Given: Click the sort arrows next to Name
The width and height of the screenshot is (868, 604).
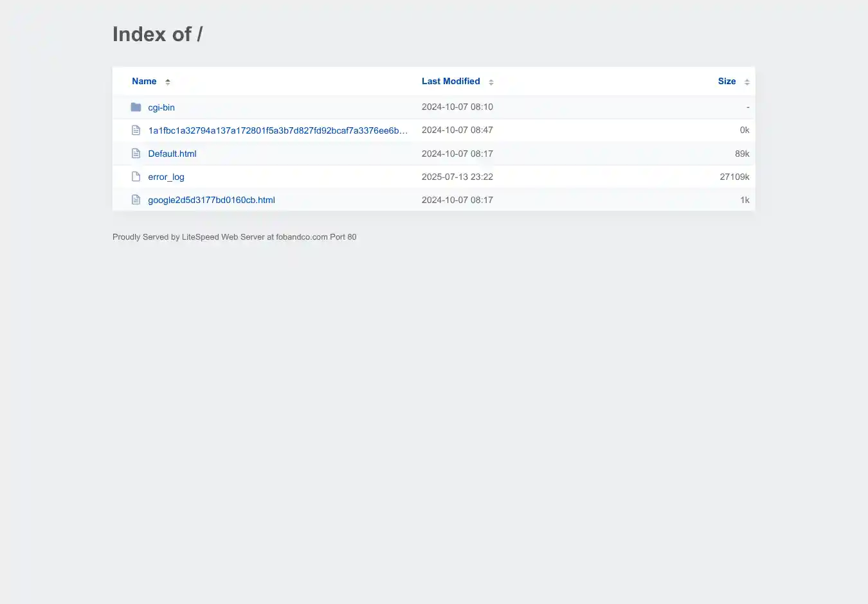Looking at the screenshot, I should click(x=168, y=82).
